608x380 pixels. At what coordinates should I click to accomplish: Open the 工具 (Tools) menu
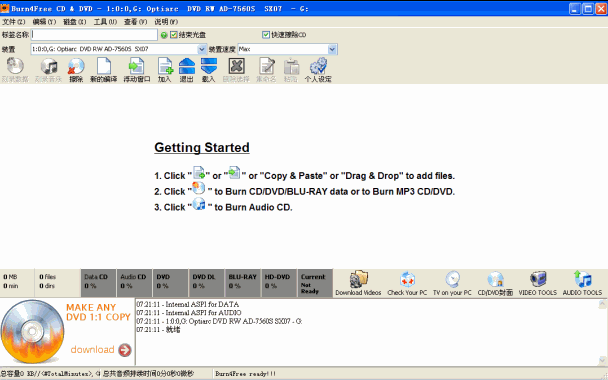click(x=105, y=22)
